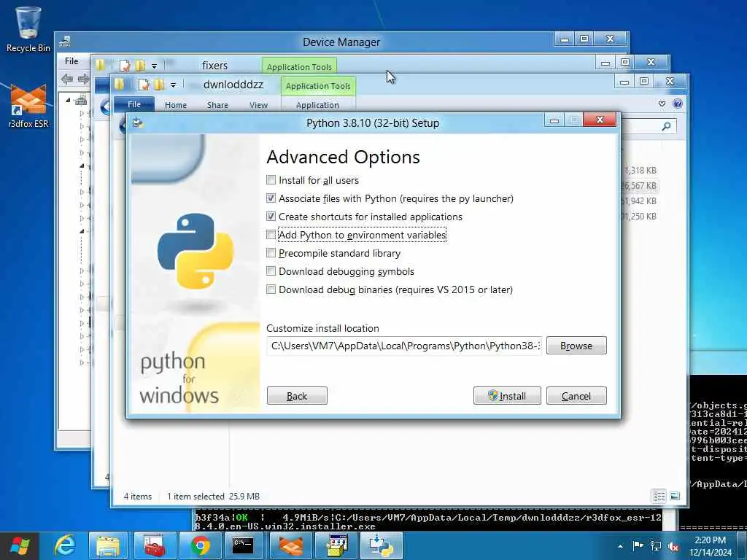Screen dimensions: 747x560
Task: Expand the ribbon chevron in dwnlodddzz window
Action: point(662,104)
